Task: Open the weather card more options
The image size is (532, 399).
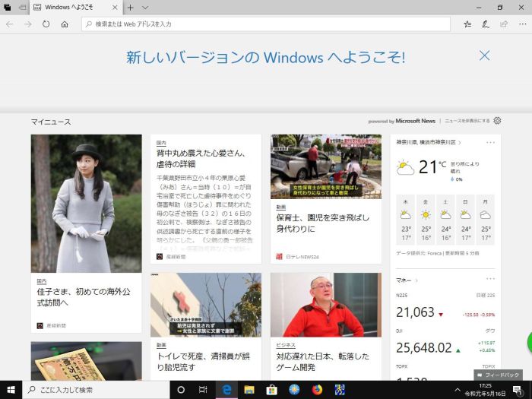Action: [x=490, y=142]
